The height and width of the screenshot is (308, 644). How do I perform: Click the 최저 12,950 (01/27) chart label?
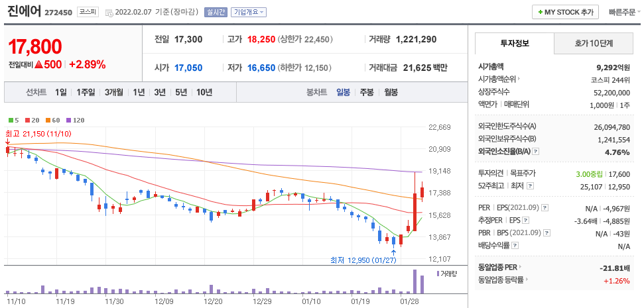[x=363, y=260]
